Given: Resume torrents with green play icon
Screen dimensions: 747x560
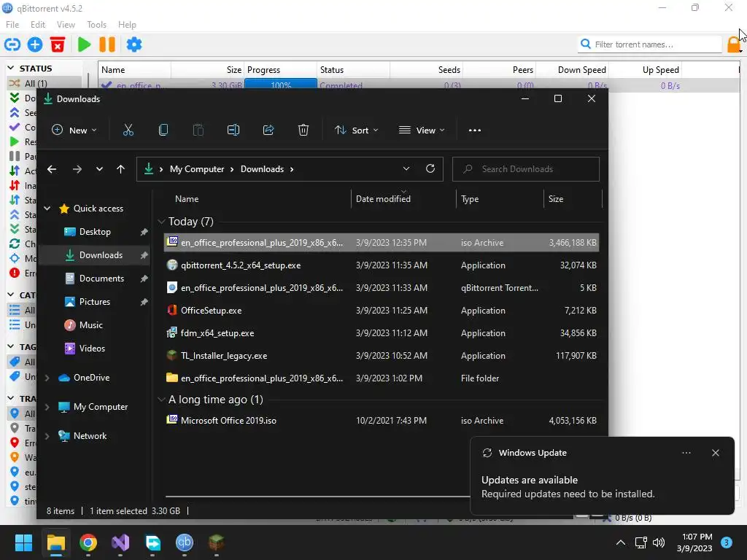Looking at the screenshot, I should pyautogui.click(x=85, y=44).
